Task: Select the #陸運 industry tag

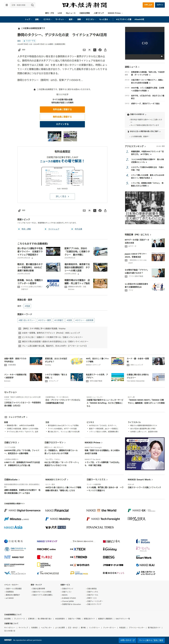Action: click(x=27, y=306)
